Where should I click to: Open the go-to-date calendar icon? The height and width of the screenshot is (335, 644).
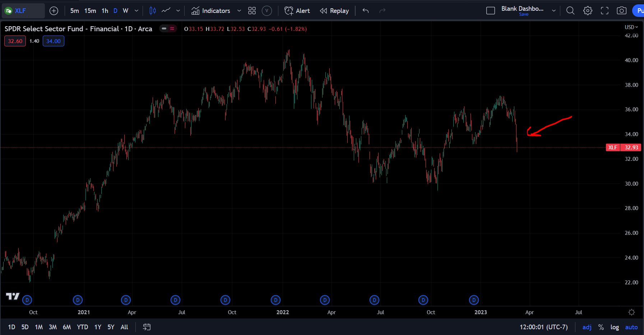click(x=147, y=327)
